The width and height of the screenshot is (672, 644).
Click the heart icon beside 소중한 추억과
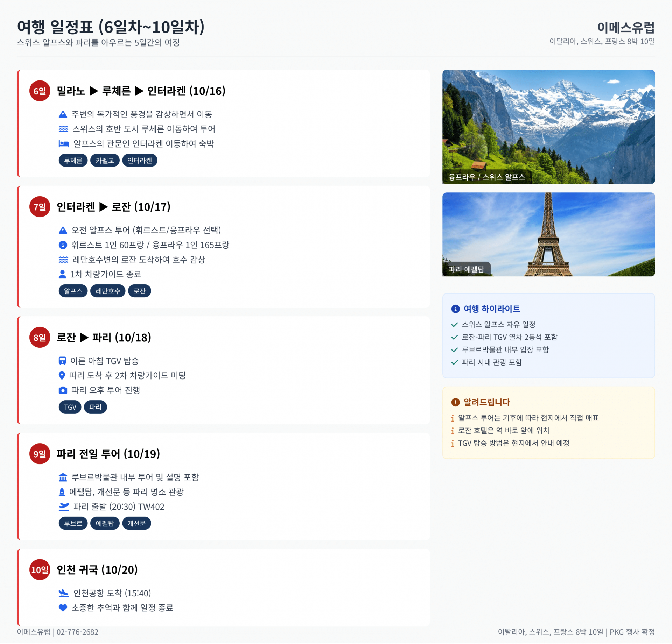click(63, 608)
